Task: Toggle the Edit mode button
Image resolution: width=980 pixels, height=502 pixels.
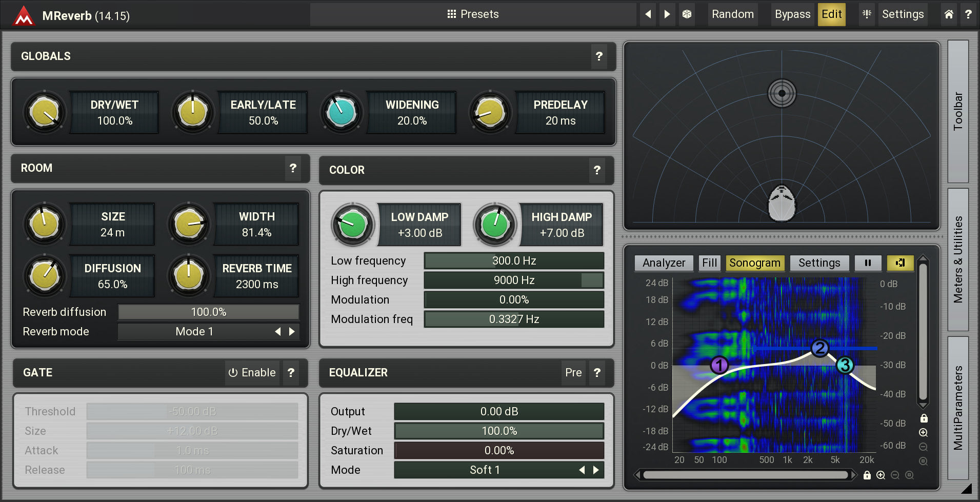Action: (x=831, y=14)
